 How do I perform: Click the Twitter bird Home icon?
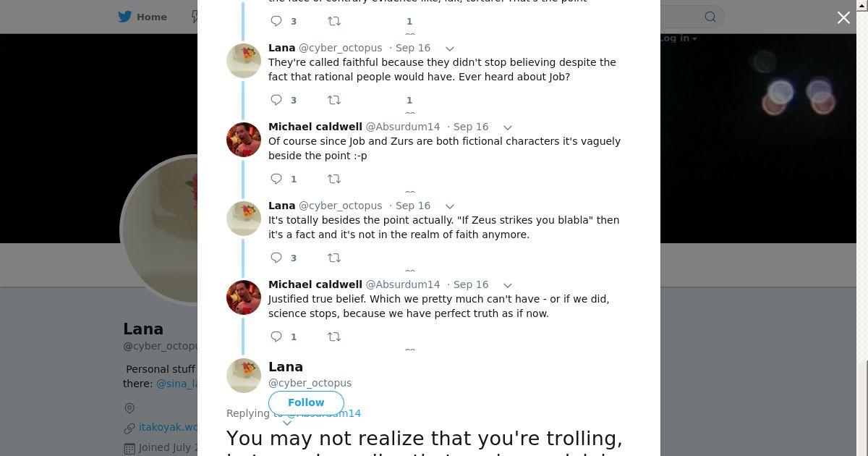[x=125, y=17]
